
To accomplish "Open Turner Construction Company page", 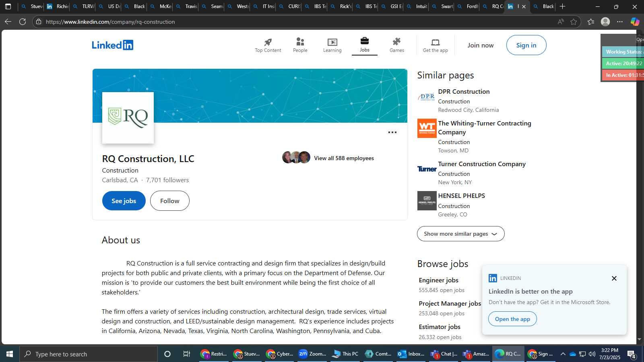I will [x=482, y=164].
